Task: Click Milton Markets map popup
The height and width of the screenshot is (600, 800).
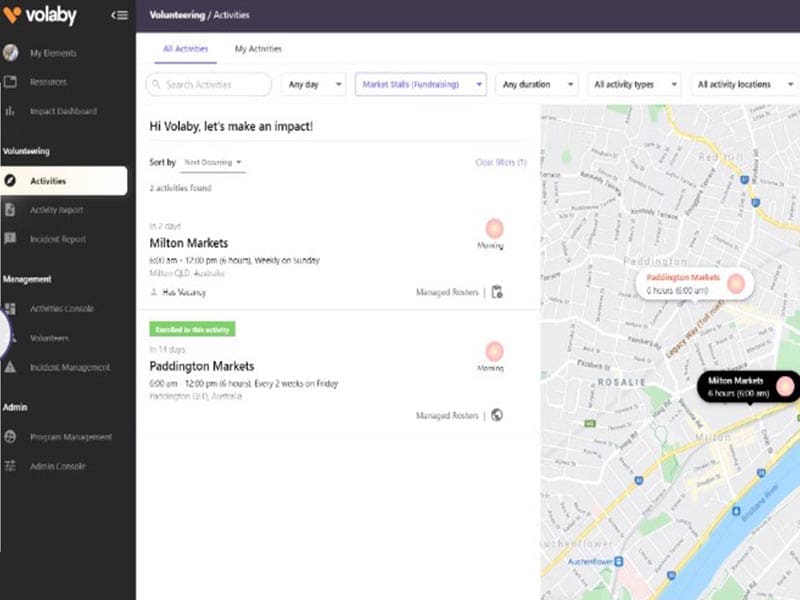Action: [747, 387]
